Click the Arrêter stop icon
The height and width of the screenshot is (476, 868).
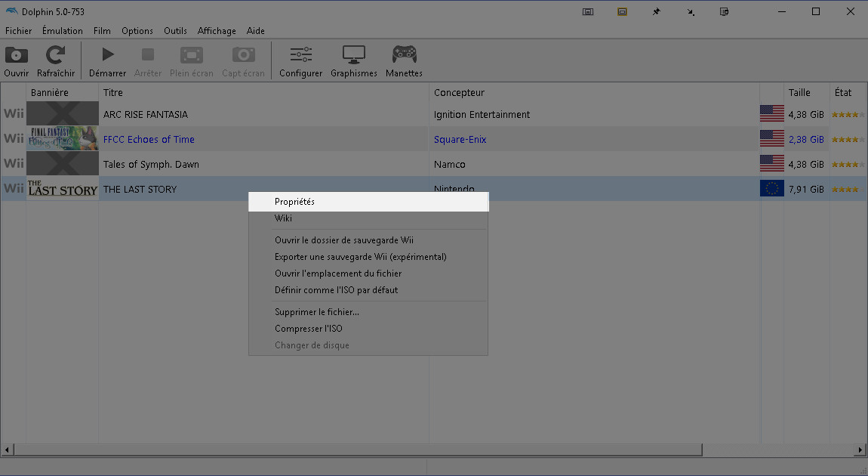point(148,55)
